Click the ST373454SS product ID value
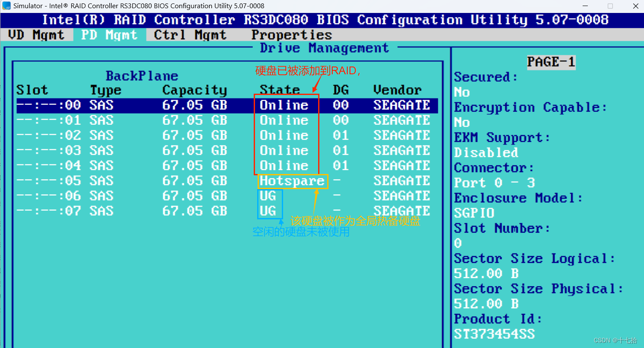 pyautogui.click(x=494, y=334)
